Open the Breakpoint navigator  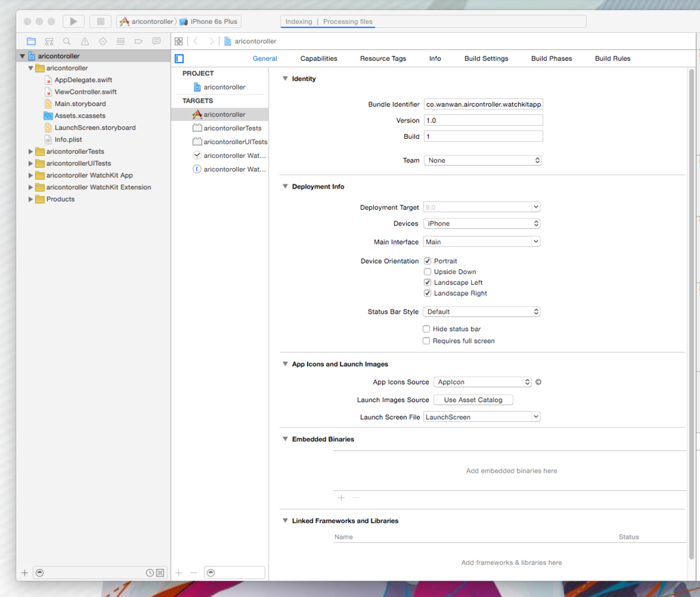138,42
